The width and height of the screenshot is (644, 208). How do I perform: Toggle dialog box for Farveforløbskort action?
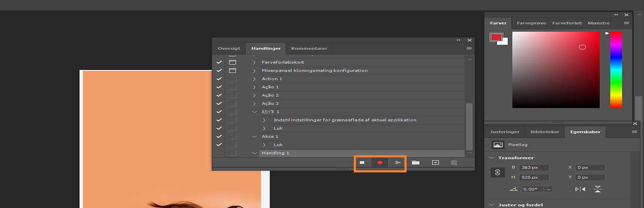[232, 62]
